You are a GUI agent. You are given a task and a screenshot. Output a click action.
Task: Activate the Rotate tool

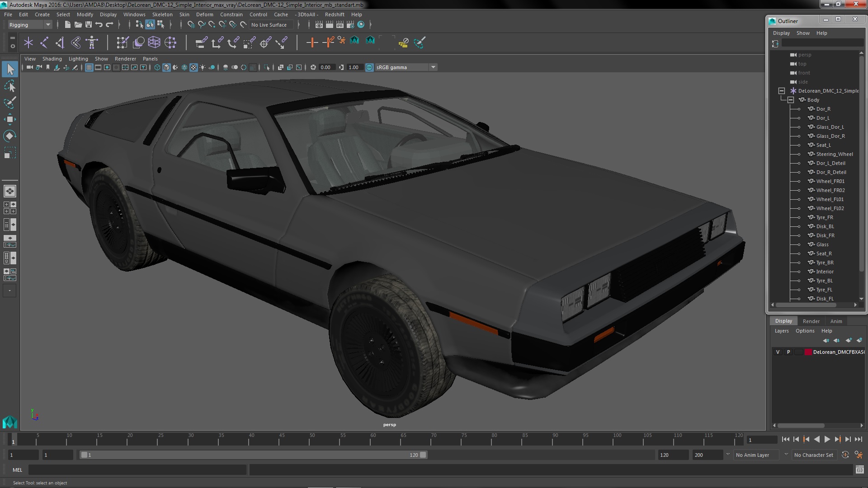point(10,136)
